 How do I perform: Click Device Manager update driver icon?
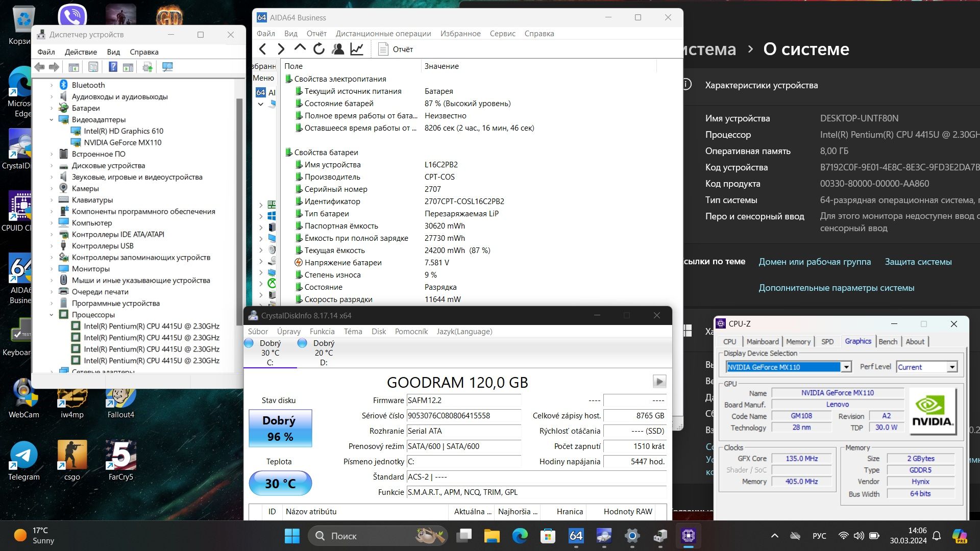point(148,67)
